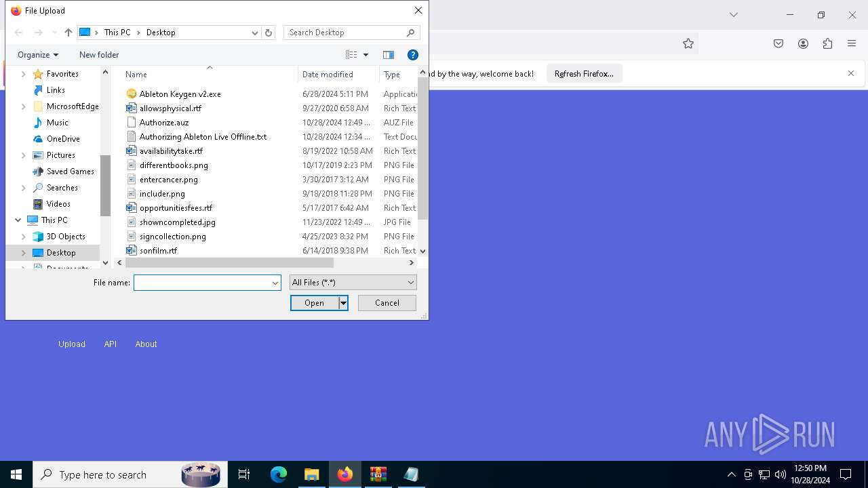This screenshot has width=868, height=488.
Task: Bookmark this page with the star
Action: tap(688, 43)
